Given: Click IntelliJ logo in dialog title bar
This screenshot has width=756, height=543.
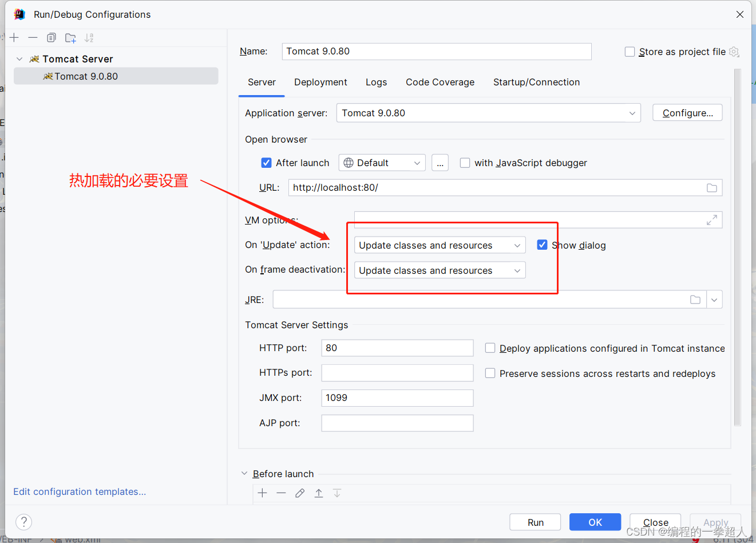Looking at the screenshot, I should (19, 14).
